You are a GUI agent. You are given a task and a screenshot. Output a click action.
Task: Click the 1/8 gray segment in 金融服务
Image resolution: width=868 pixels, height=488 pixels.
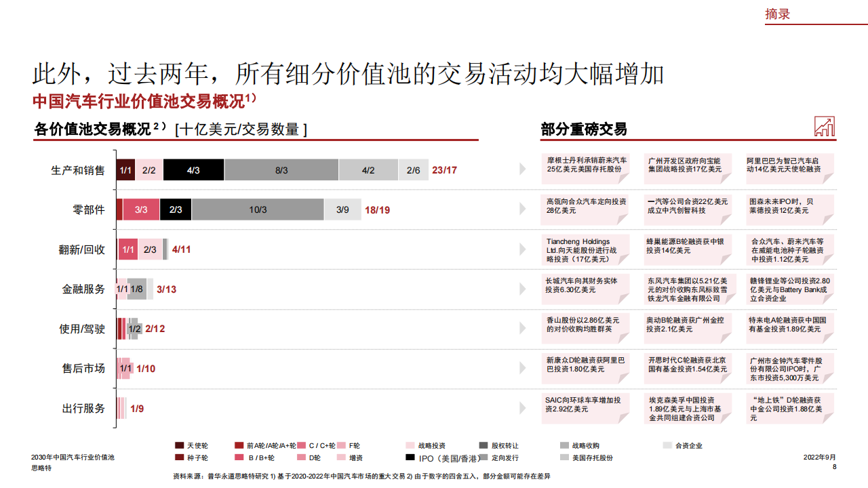[x=136, y=289]
